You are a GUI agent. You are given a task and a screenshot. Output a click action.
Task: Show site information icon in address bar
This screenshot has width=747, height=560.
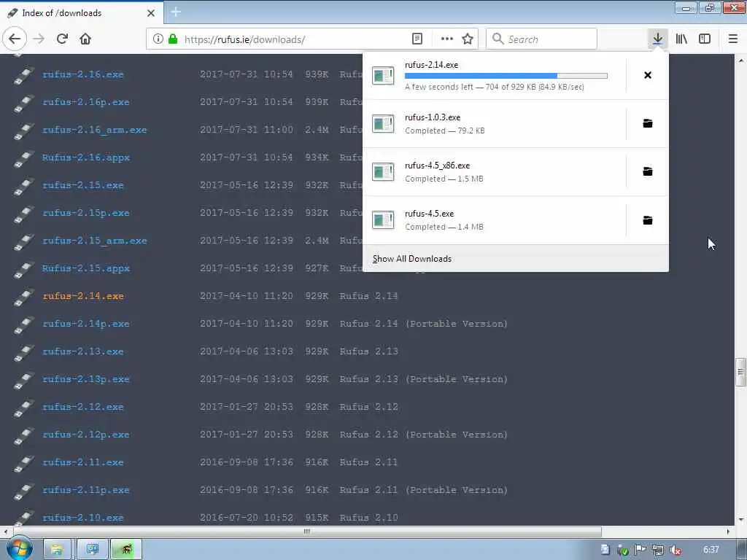[x=158, y=39]
